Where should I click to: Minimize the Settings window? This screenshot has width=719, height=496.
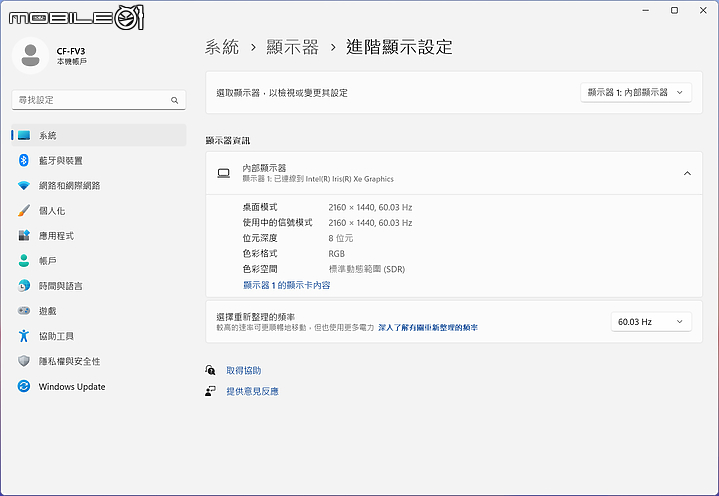coord(646,10)
